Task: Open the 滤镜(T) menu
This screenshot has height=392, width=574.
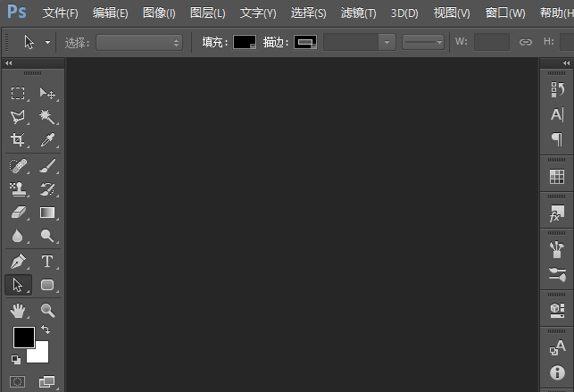Action: [358, 13]
